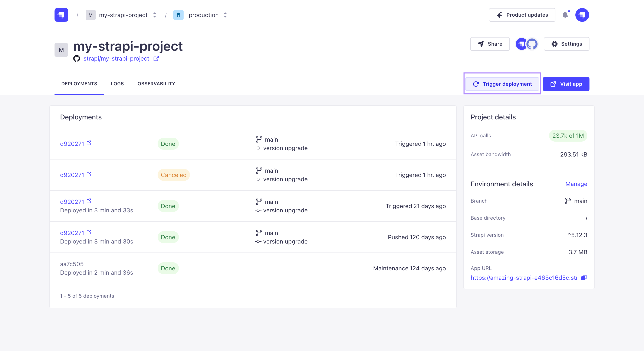Click the Strapi version ^5.12.3 value
644x351 pixels.
click(577, 235)
